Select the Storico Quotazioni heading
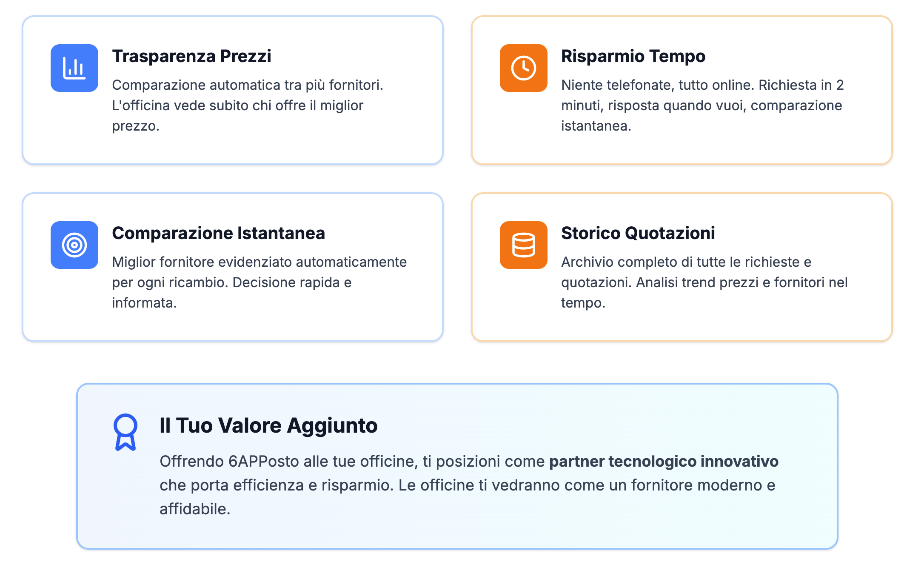This screenshot has width=924, height=576. 638,233
